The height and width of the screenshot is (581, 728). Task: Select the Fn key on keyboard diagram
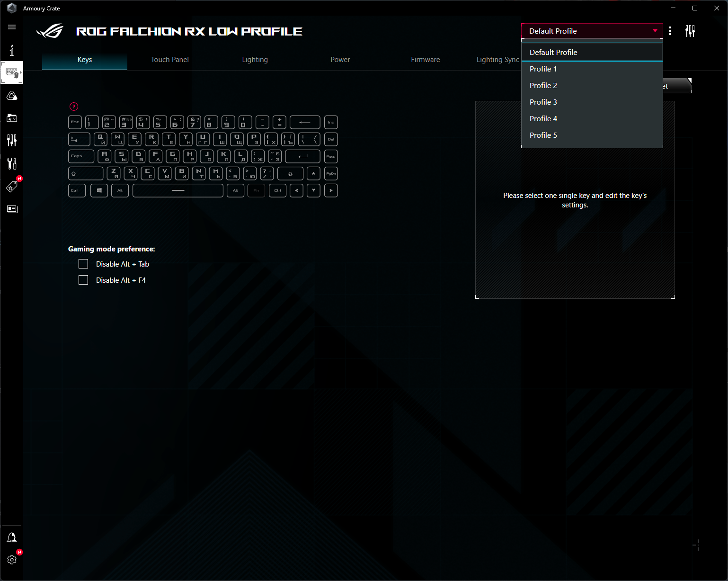pyautogui.click(x=256, y=190)
